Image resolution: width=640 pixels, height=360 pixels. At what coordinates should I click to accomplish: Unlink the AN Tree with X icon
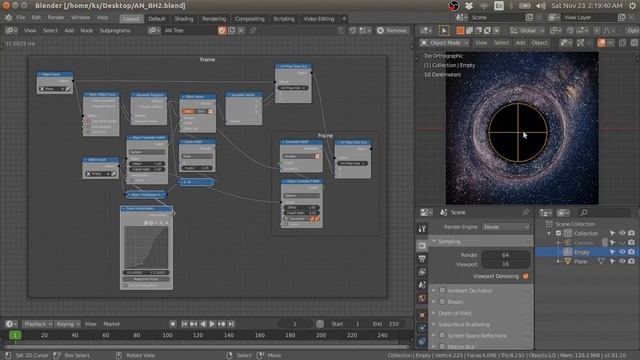tap(241, 31)
